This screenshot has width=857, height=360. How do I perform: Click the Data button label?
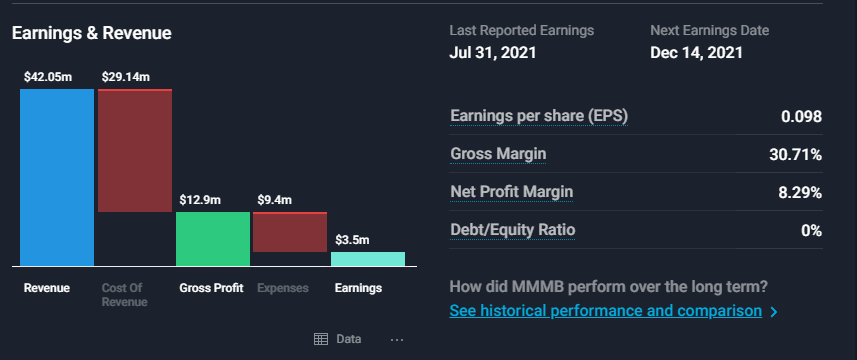coord(349,339)
